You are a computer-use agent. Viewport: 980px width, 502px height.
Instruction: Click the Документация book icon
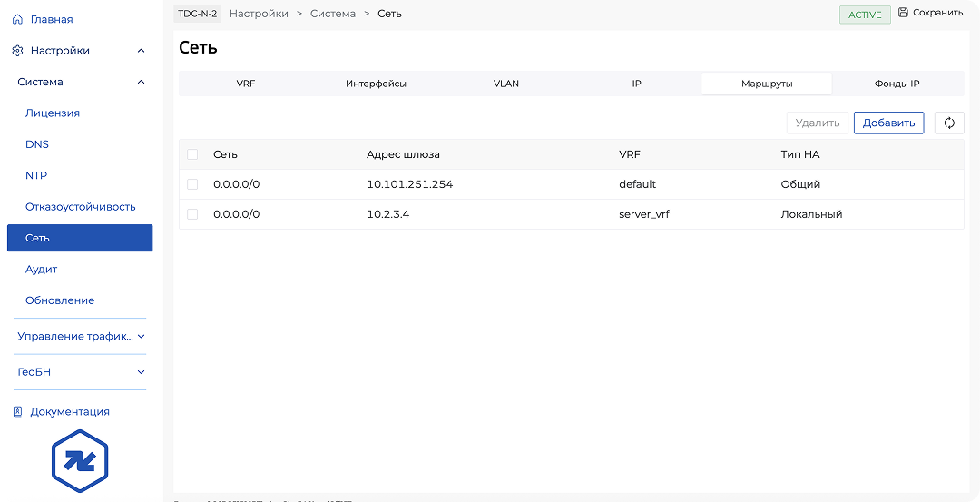[17, 411]
